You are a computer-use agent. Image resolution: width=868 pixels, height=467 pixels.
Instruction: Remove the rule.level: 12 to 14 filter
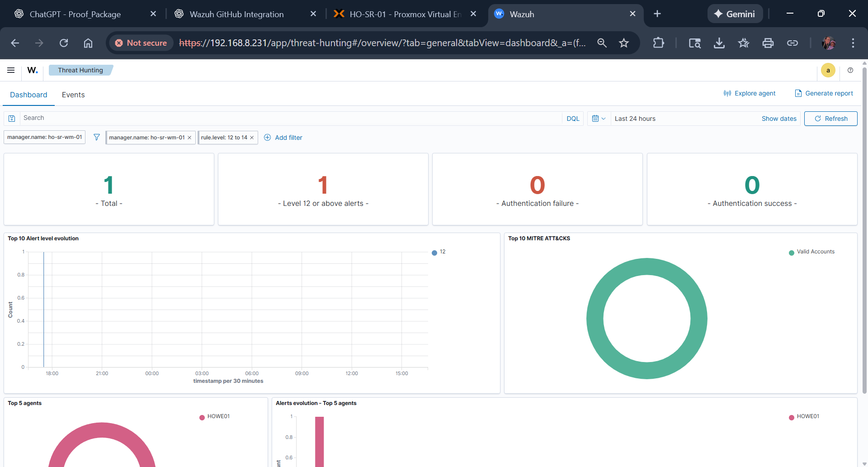(x=252, y=137)
